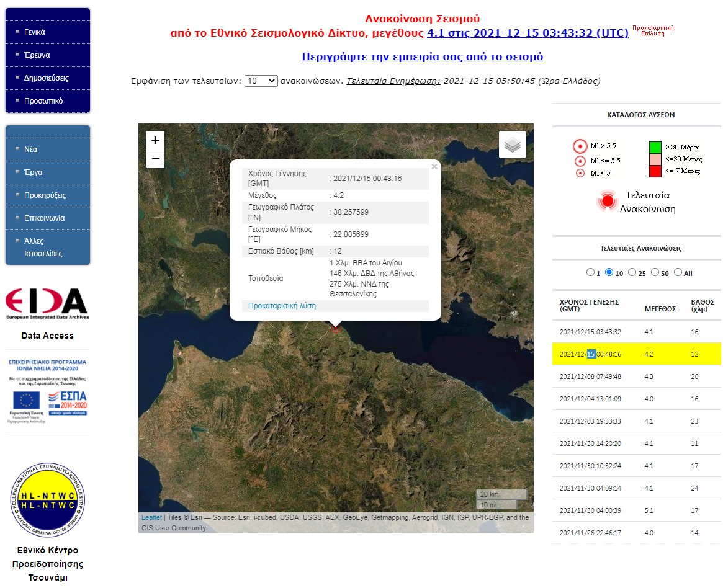This screenshot has width=723, height=588.
Task: Open the EIDA Data Access logo
Action: click(47, 304)
